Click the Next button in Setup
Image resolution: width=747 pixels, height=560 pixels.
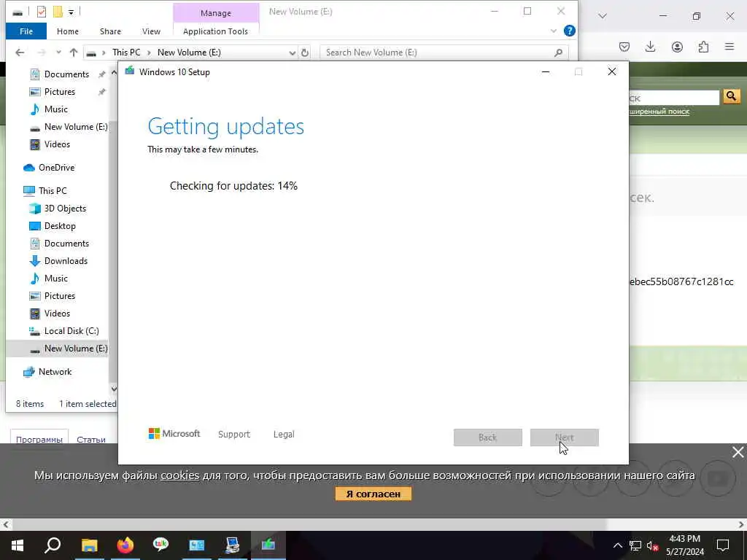565,437
